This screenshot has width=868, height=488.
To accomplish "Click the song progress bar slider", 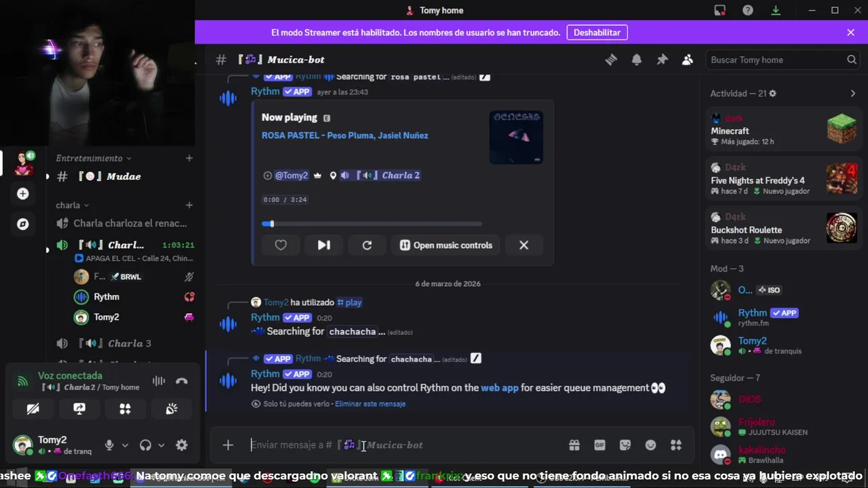I will click(x=372, y=224).
